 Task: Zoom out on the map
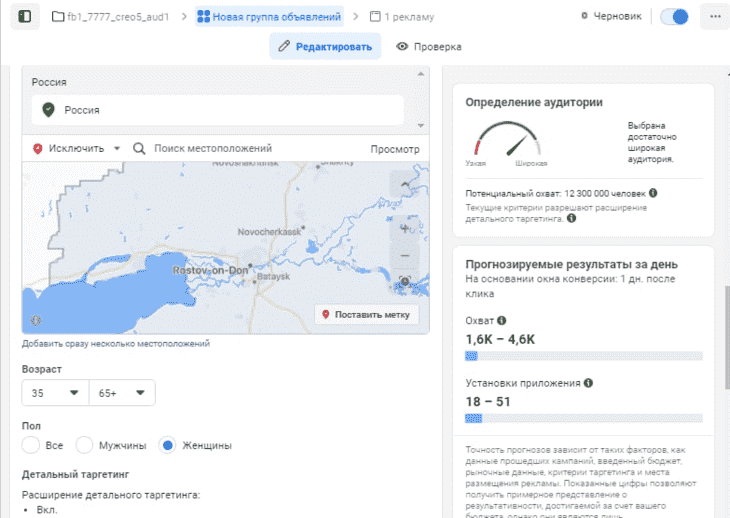tap(405, 256)
